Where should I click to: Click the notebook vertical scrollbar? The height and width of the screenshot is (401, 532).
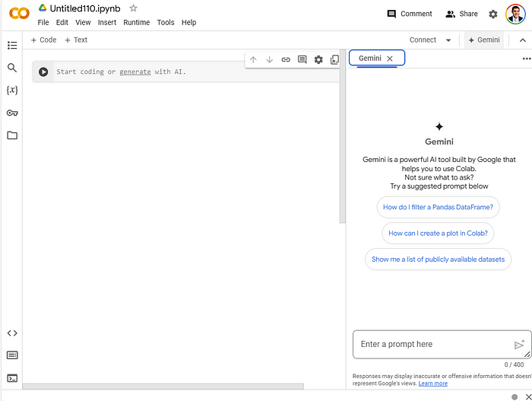[x=343, y=136]
